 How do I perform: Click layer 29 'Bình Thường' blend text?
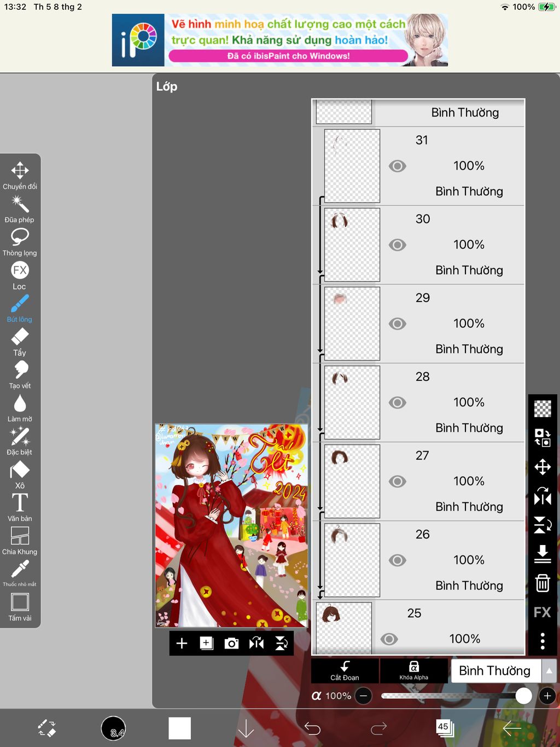click(469, 349)
